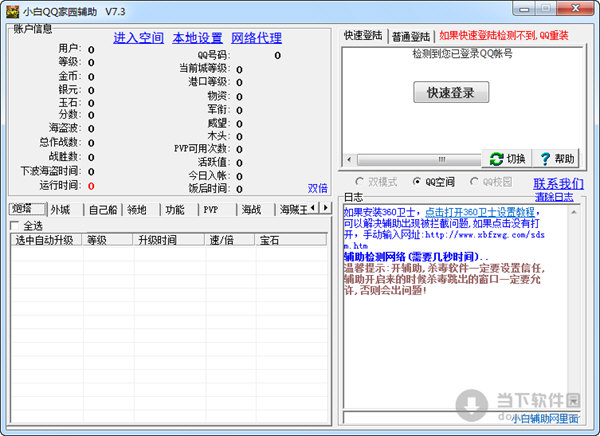Screen dimensions: 600x436
Task: Click the login panel scrollbar left arrow
Action: tap(349, 159)
